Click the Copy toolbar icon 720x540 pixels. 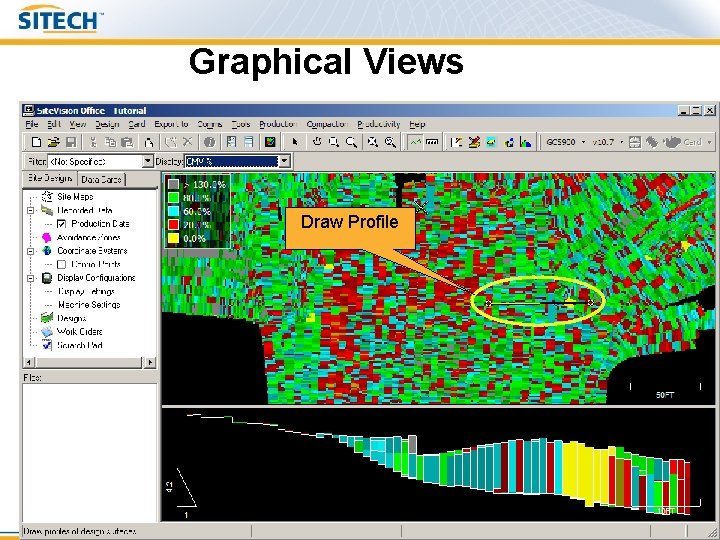coord(110,142)
